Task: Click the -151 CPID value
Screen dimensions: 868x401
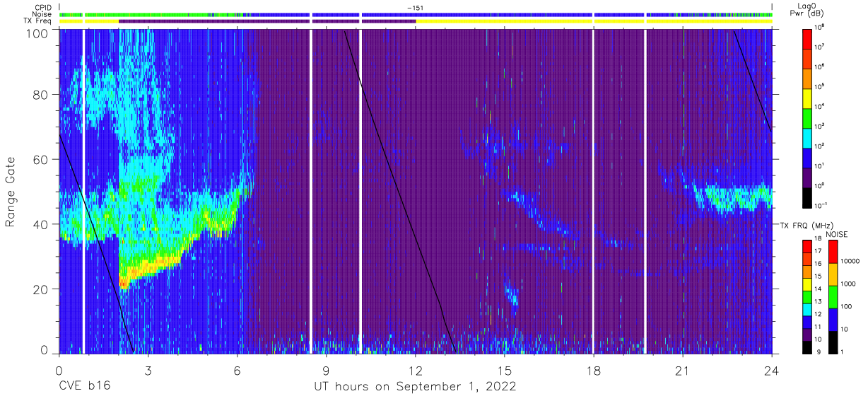Action: (416, 8)
